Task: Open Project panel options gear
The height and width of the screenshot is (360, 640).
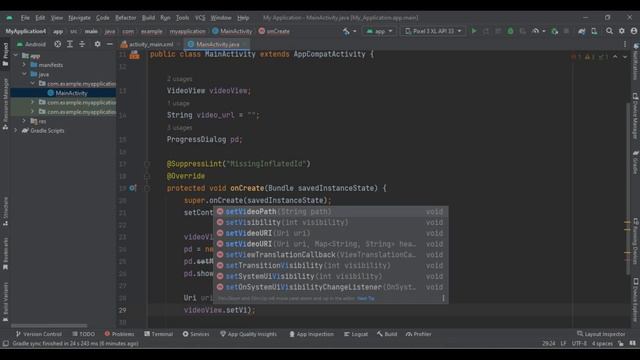Action: pyautogui.click(x=97, y=44)
